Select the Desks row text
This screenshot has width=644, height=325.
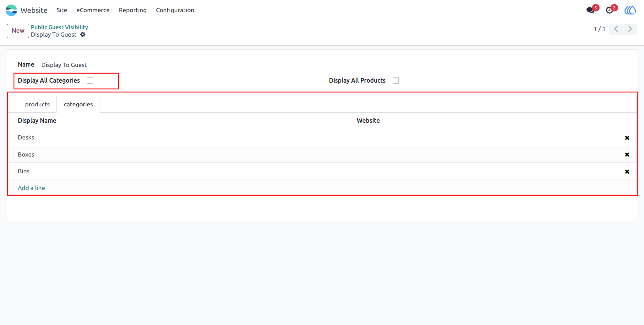click(26, 137)
